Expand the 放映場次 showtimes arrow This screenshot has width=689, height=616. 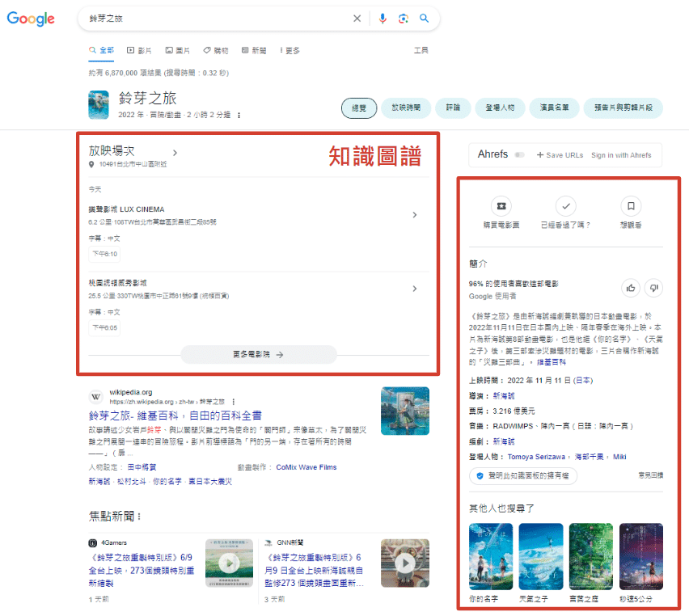175,152
